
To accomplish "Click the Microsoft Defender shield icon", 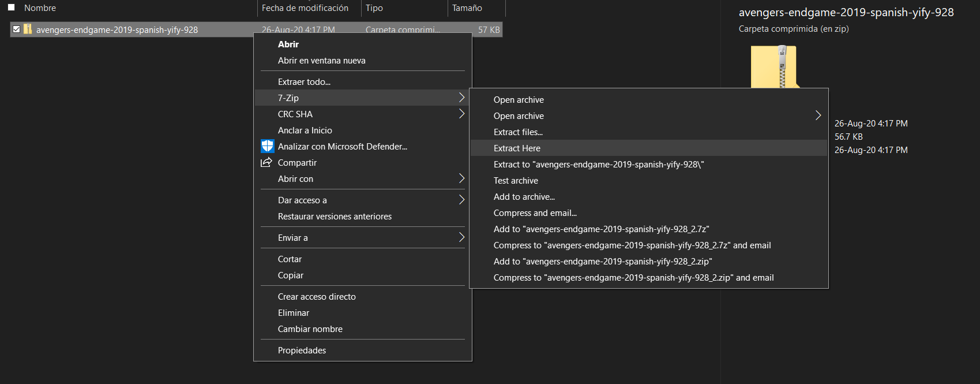I will (x=267, y=146).
